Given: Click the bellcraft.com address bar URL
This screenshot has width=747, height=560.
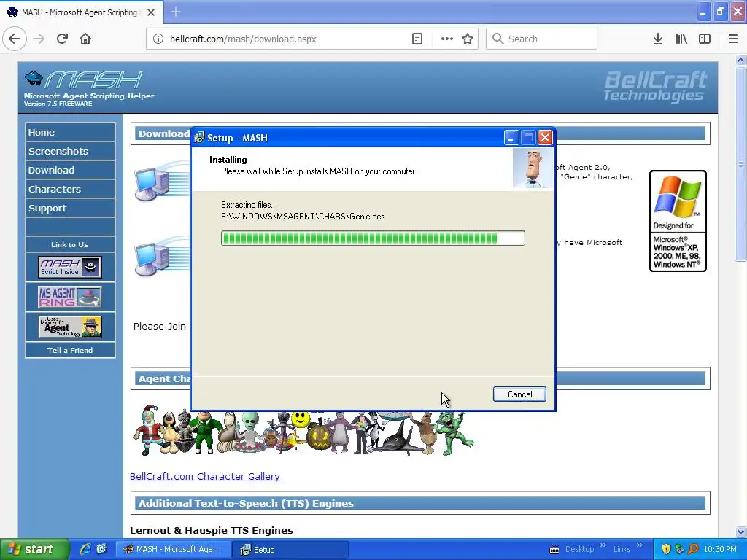Looking at the screenshot, I should (244, 39).
